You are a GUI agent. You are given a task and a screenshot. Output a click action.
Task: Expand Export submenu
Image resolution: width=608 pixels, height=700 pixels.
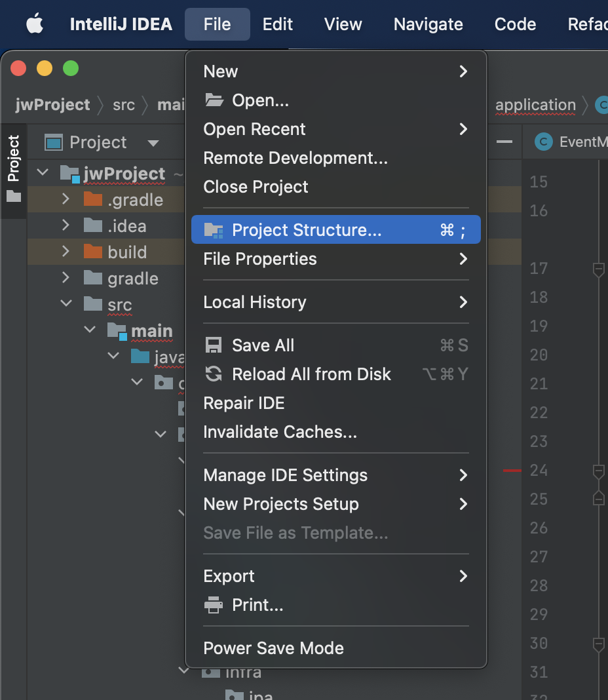click(335, 576)
